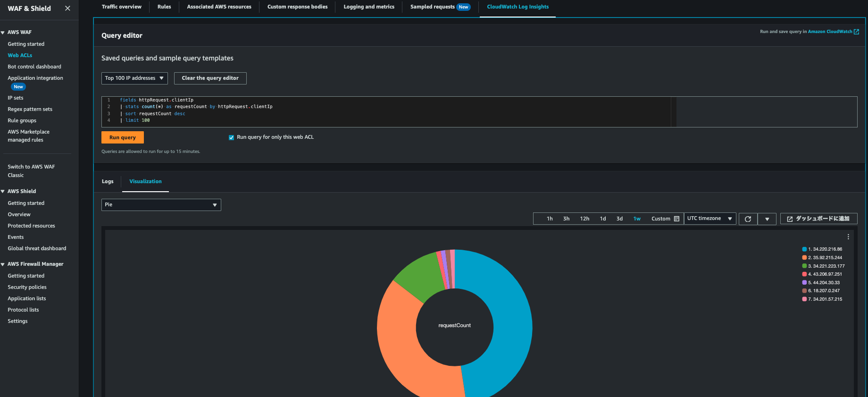The height and width of the screenshot is (397, 868).
Task: Switch to Traffic overview tab
Action: tap(122, 7)
